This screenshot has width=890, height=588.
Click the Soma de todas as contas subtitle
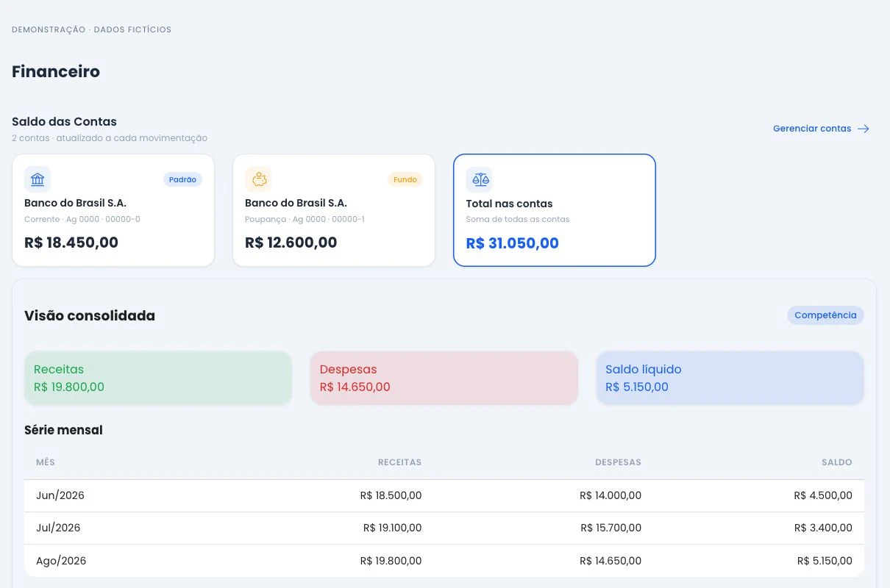tap(518, 219)
